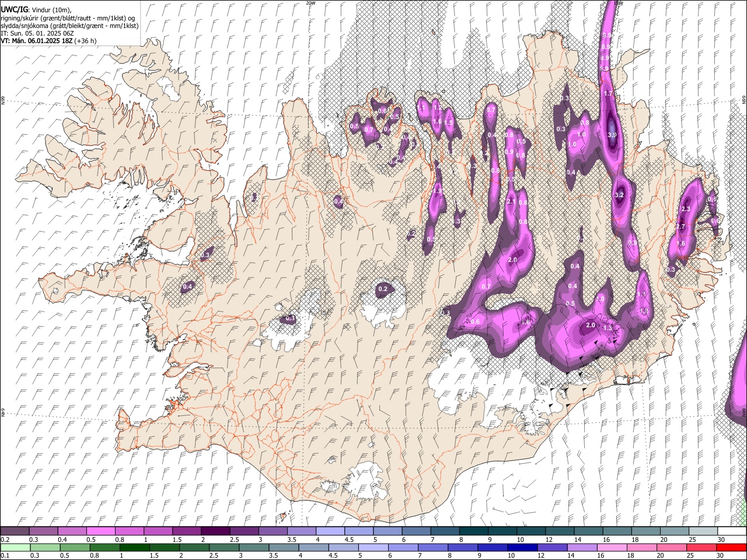Select the 1.5 magenta swatch in upper legend
The height and width of the screenshot is (560, 747).
[187, 531]
